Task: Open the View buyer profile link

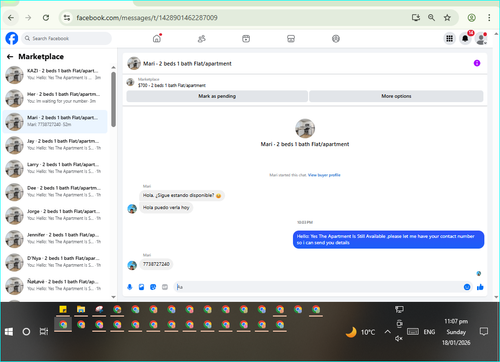Action: (x=324, y=175)
